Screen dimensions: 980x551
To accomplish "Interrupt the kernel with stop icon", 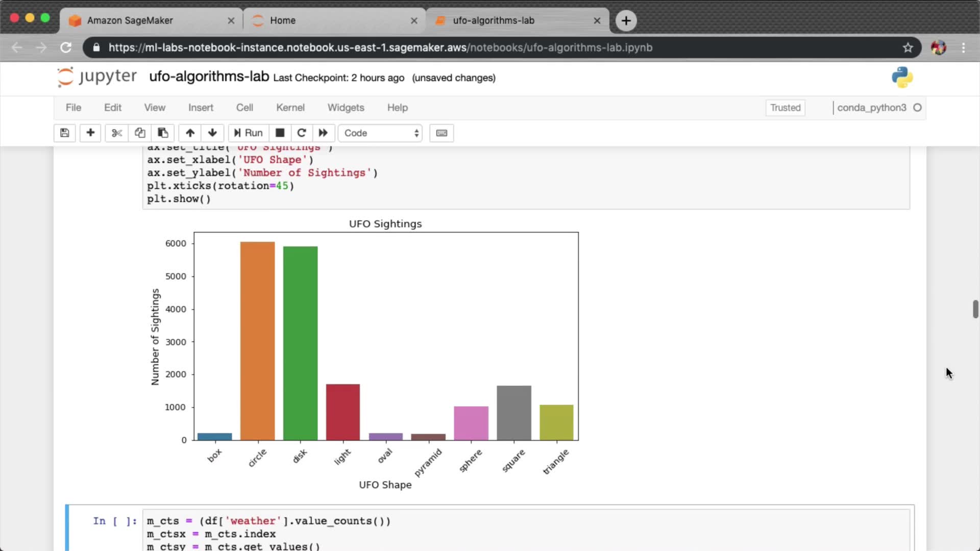I will point(280,133).
